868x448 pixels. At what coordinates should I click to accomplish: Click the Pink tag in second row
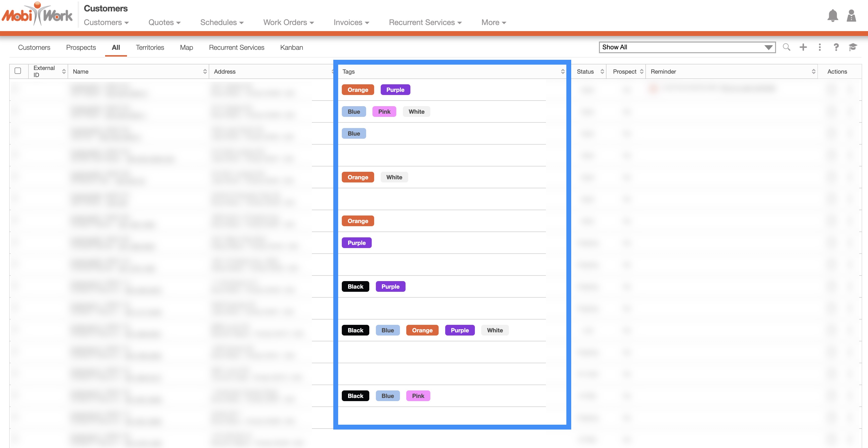[384, 112]
